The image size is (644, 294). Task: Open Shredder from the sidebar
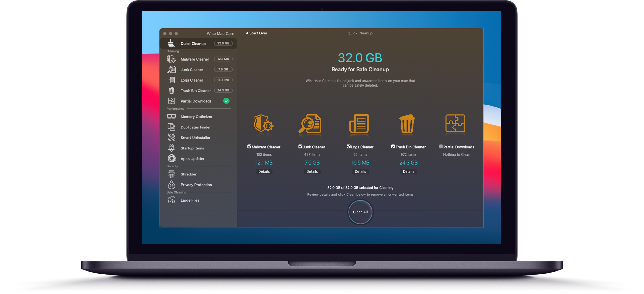pos(198,174)
